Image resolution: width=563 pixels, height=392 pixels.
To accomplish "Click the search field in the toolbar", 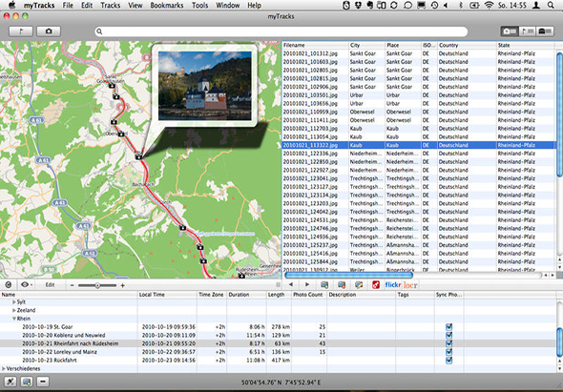I will coord(281,31).
